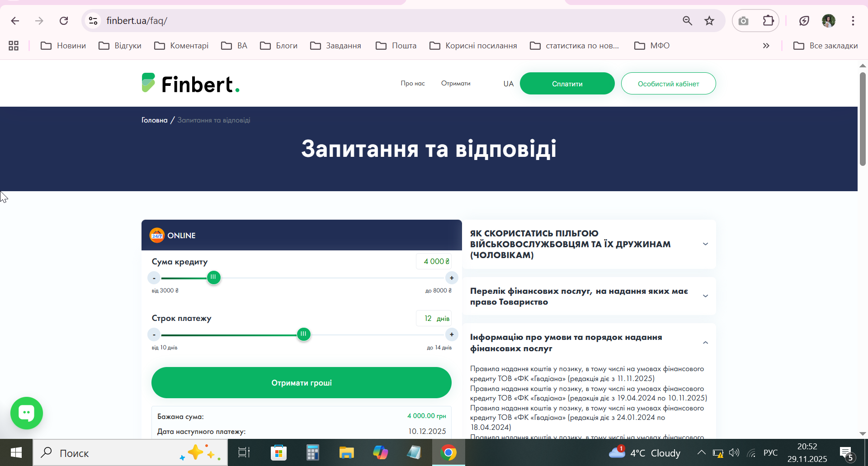The height and width of the screenshot is (466, 868).
Task: Open the weather widget showing 4°C Cloudy
Action: tap(644, 452)
